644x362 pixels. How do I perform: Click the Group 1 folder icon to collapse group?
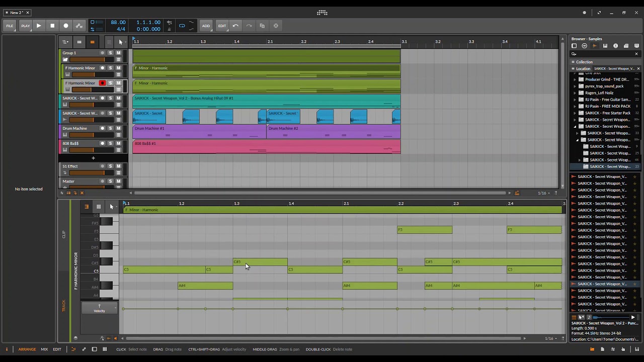click(65, 59)
